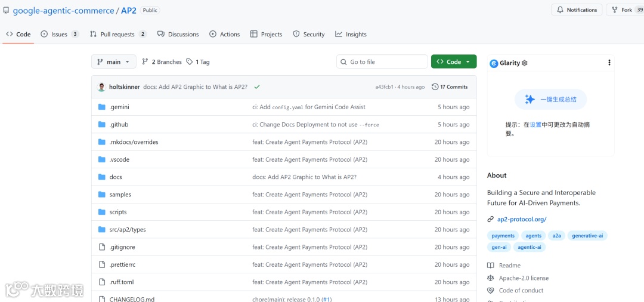Click the Glarity logo icon

pyautogui.click(x=494, y=63)
